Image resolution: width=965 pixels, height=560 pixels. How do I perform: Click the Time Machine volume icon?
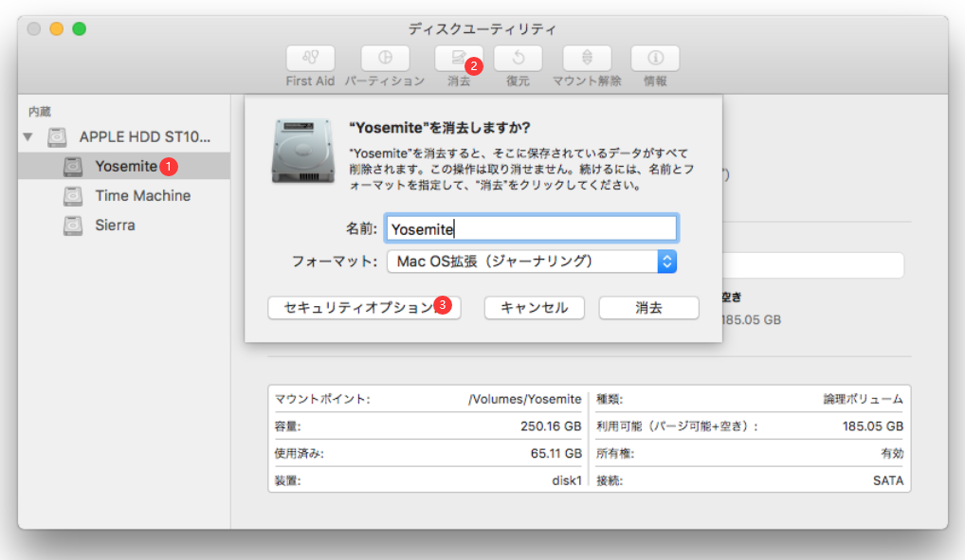75,195
